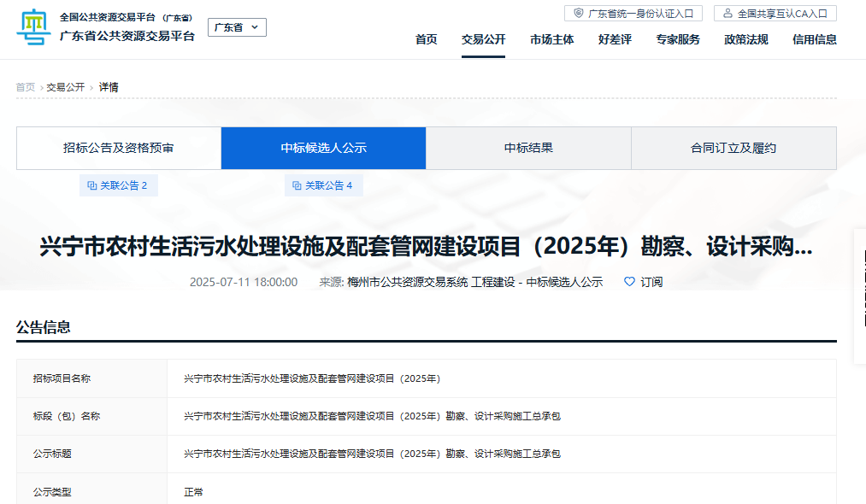Screen dimensions: 866x504
Task: Click 首页 in the breadcrumb
Action: (26, 87)
